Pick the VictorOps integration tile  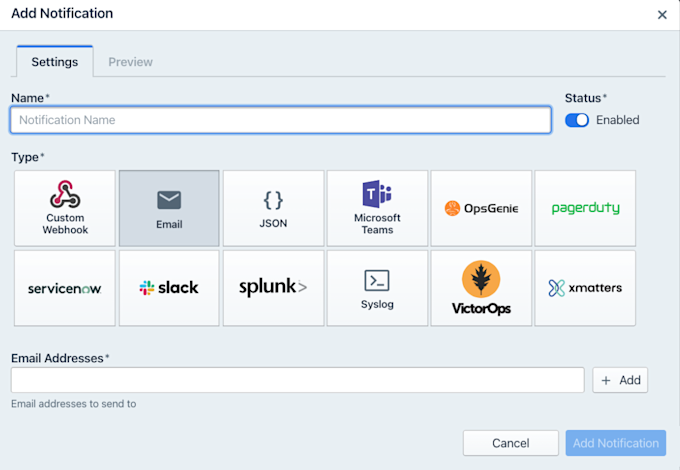(481, 288)
